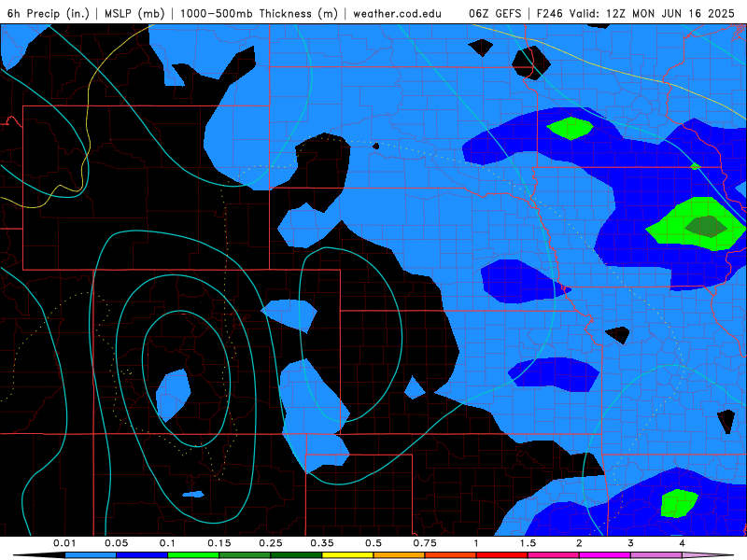Click the dark blue 0.05 legend swatch

click(142, 555)
